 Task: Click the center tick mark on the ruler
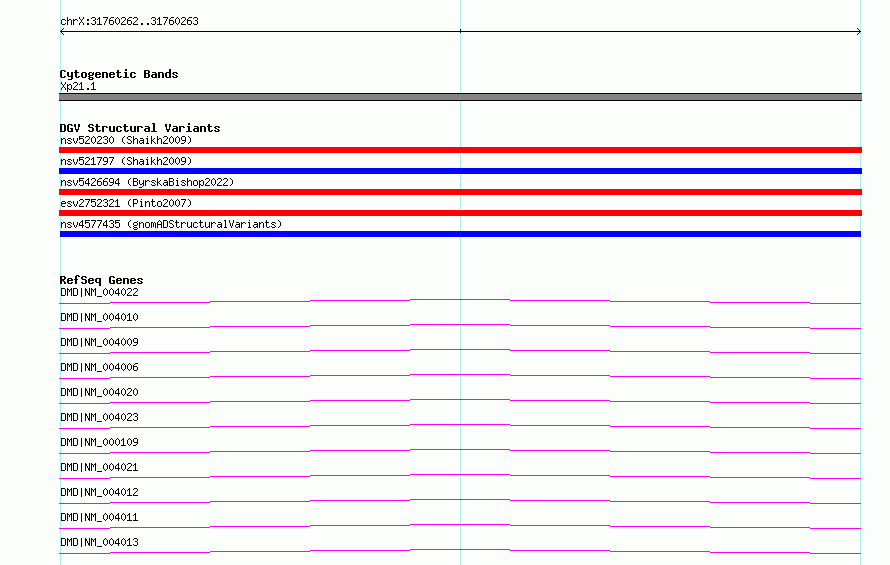point(460,31)
